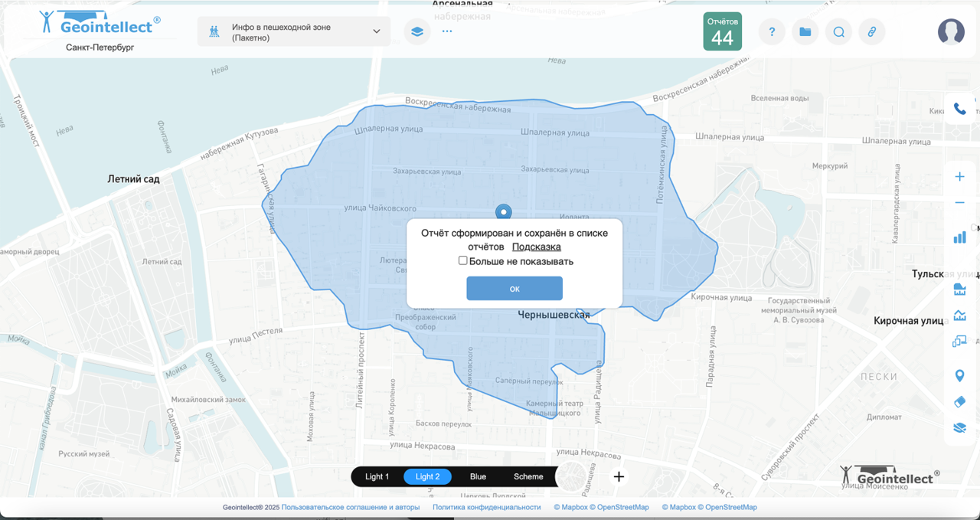The height and width of the screenshot is (520, 980).
Task: Open the reports folder icon
Action: coord(805,32)
